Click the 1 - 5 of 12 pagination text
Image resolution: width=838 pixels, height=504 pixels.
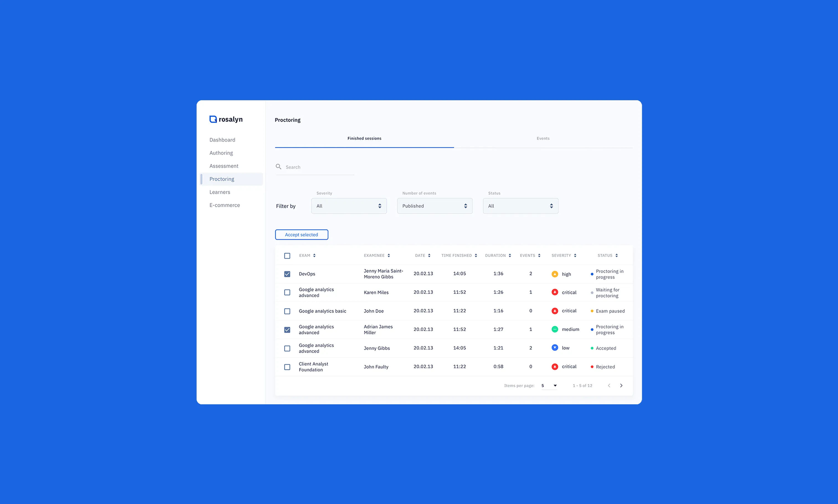point(582,385)
